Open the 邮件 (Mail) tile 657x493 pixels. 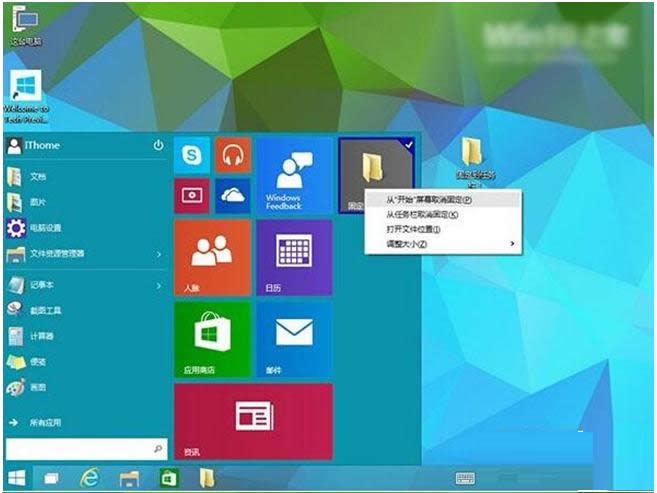293,338
